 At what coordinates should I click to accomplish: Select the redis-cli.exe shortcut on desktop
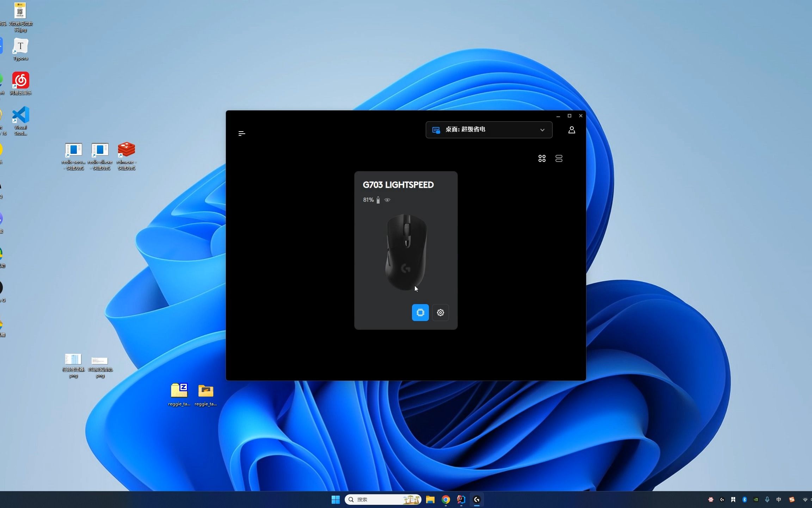coord(100,156)
